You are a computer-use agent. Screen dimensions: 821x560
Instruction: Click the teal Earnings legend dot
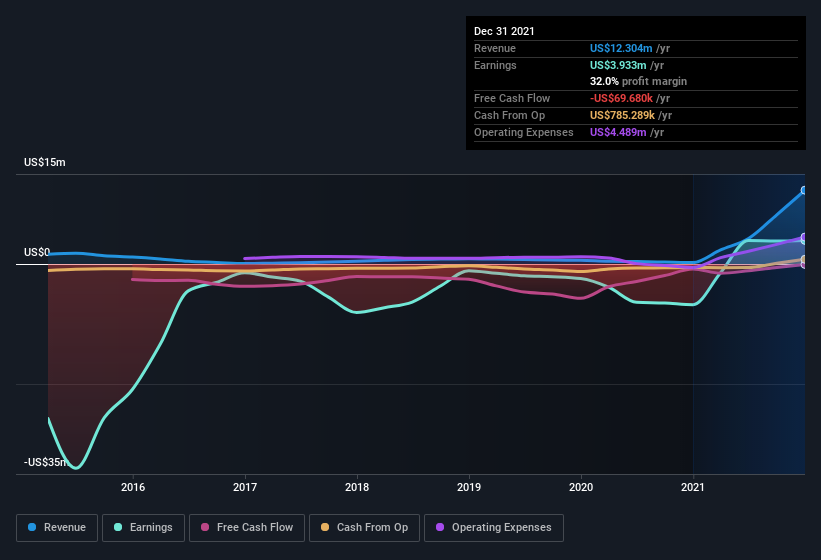(118, 527)
